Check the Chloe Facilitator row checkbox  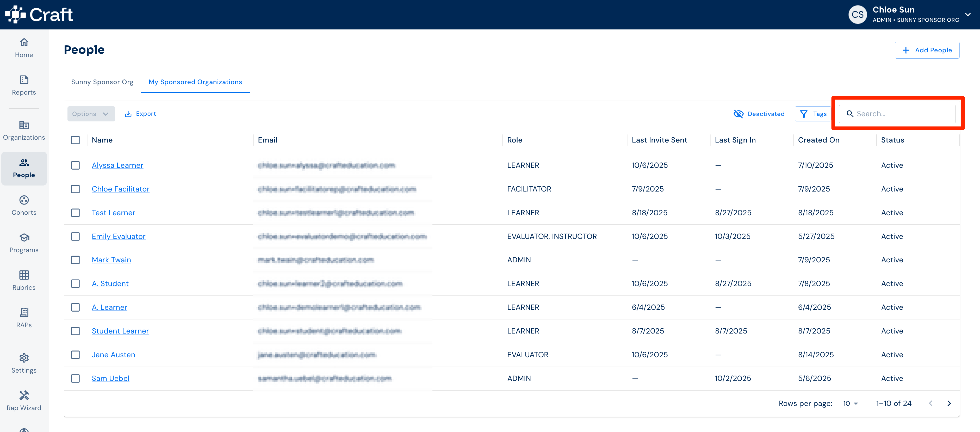pyautogui.click(x=75, y=189)
